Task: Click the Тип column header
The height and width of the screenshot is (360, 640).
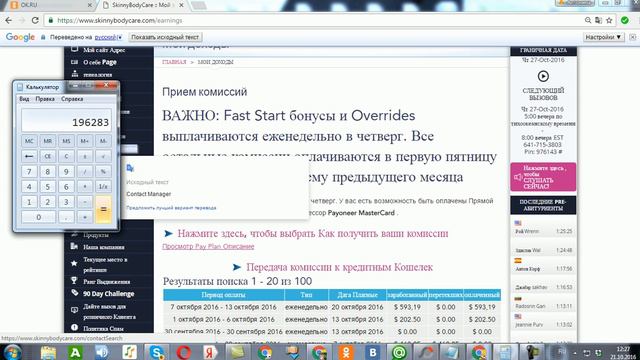Action: [306, 295]
